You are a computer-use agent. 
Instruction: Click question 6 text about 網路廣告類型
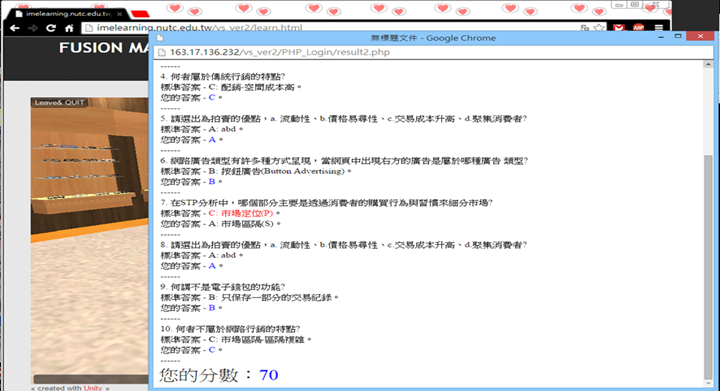[344, 161]
